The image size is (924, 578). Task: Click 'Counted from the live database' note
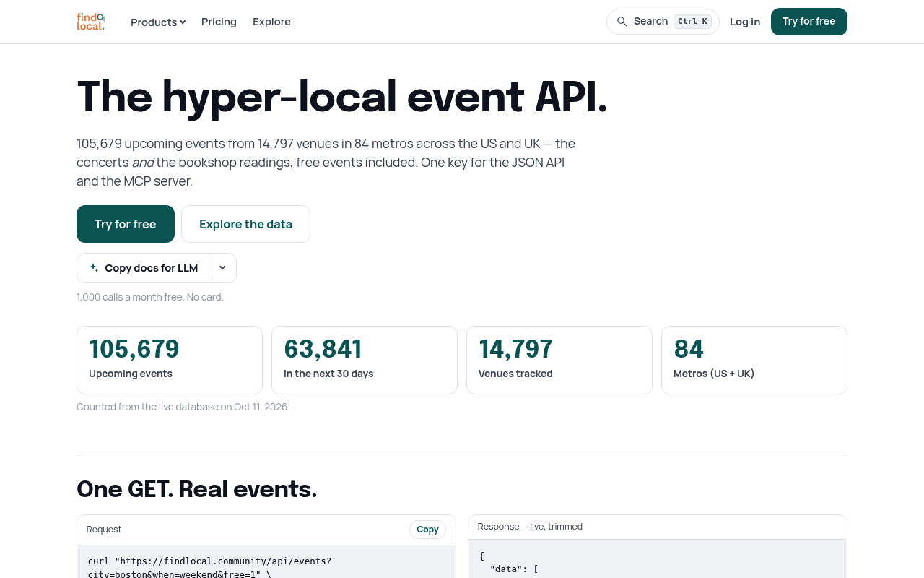click(x=183, y=407)
